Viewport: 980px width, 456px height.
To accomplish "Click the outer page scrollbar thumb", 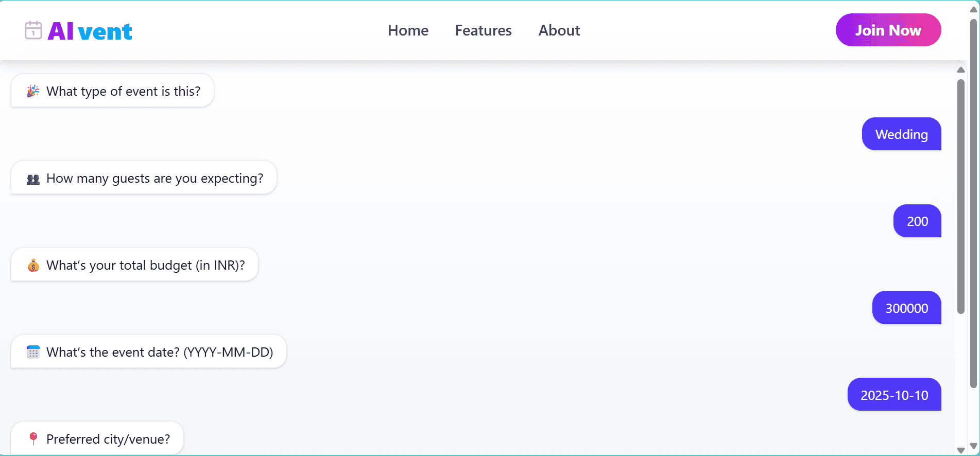I will click(x=973, y=203).
